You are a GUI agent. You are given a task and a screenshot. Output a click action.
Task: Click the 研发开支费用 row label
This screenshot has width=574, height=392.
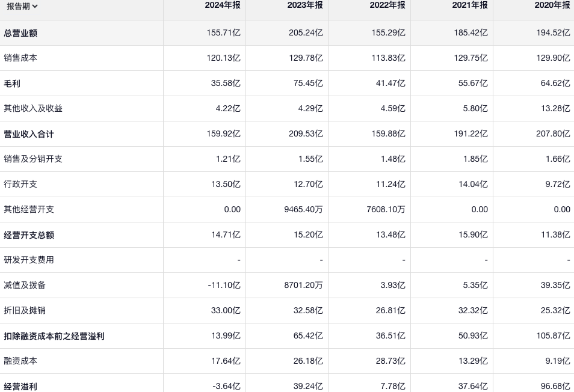pos(29,260)
